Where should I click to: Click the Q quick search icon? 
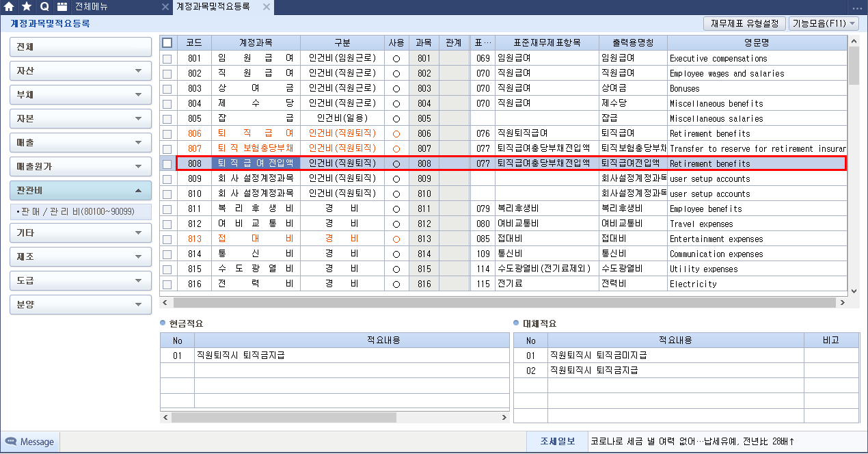[x=44, y=7]
